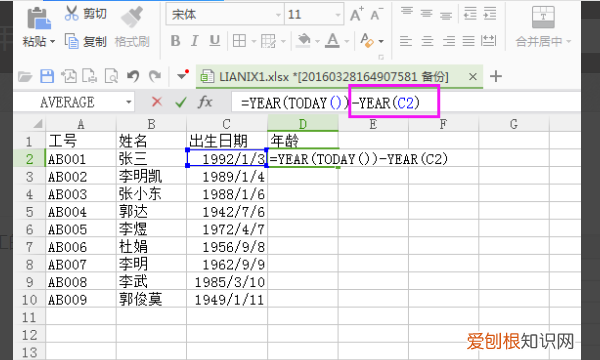Click the 出生日期 header cell
The image size is (600, 360).
coord(227,141)
